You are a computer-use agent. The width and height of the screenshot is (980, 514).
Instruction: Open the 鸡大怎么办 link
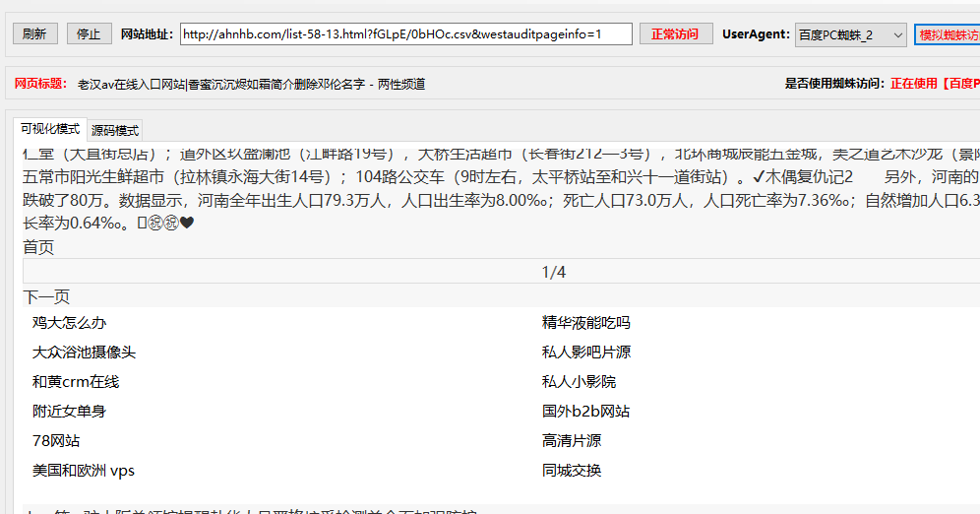point(69,322)
